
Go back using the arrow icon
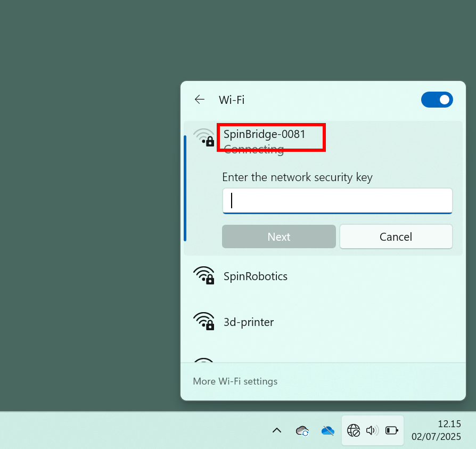pos(200,100)
